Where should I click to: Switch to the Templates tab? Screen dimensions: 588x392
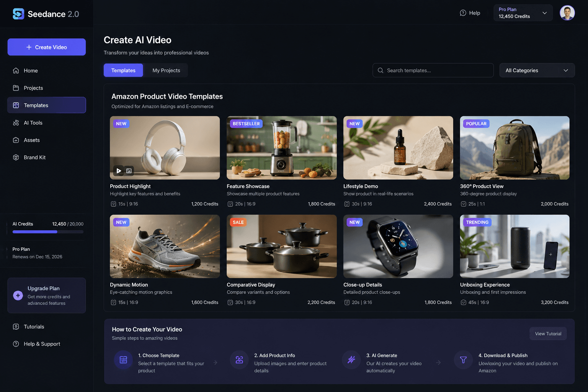[123, 70]
